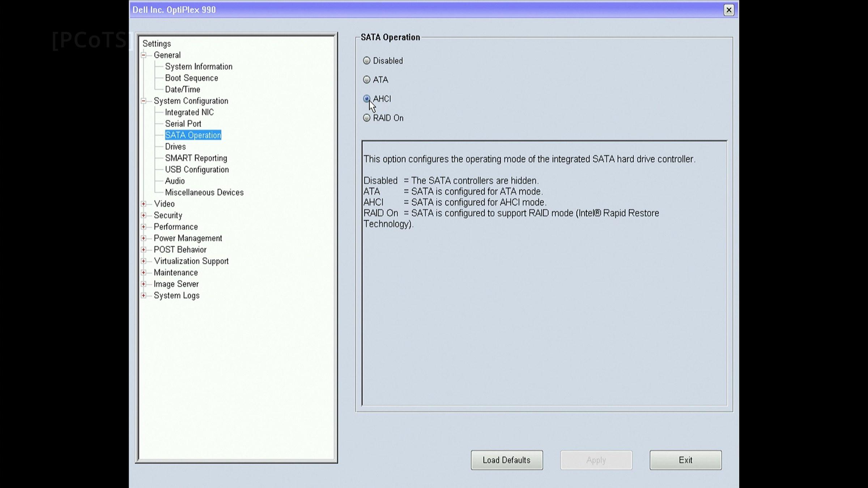Select the Security tree label

tap(168, 215)
